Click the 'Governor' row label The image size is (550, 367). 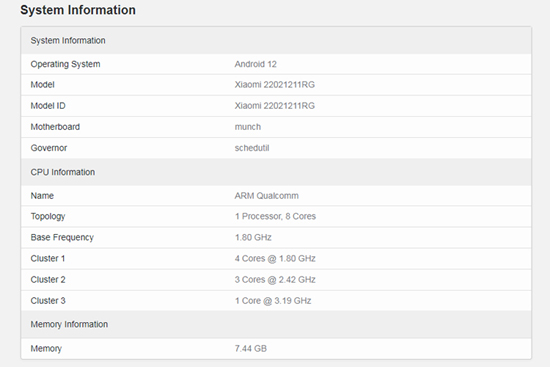click(x=49, y=148)
